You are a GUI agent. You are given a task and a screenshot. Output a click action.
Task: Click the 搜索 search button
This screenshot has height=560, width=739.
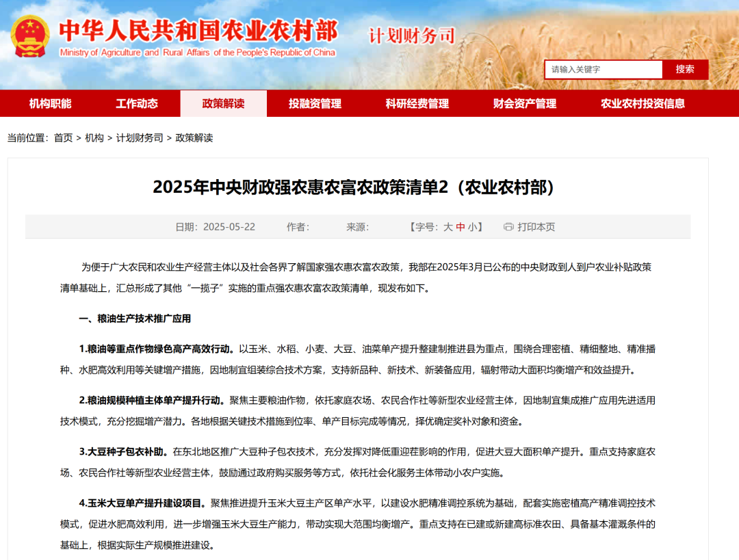[684, 69]
